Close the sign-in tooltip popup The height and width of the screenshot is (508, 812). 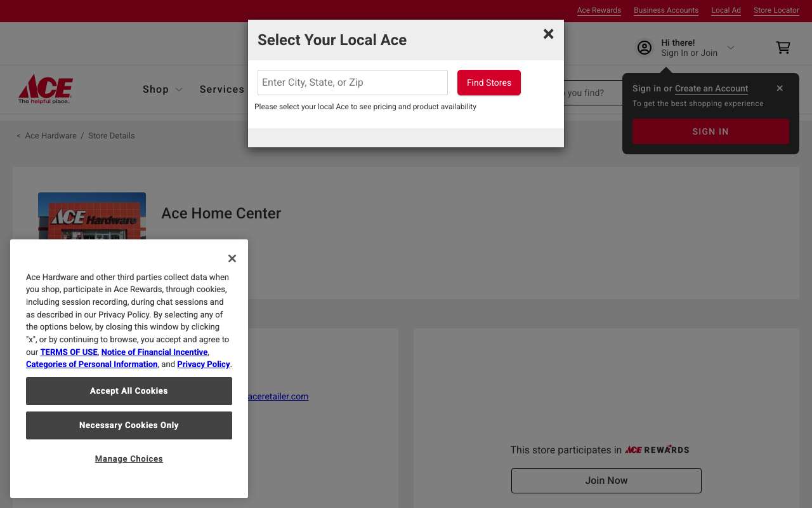click(x=780, y=88)
